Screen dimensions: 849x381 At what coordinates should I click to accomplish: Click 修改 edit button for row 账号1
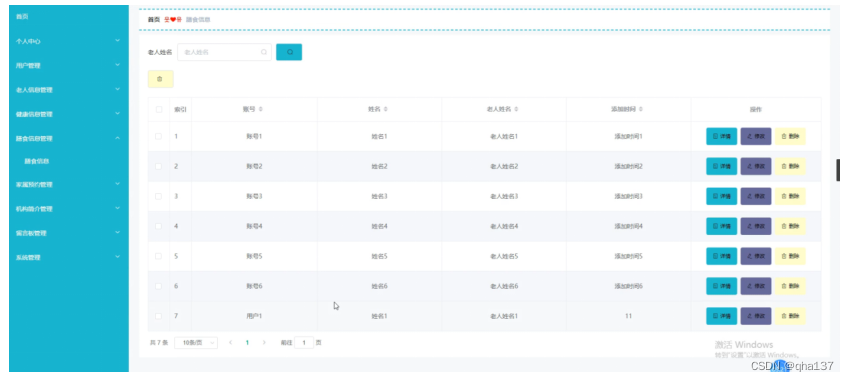(756, 136)
